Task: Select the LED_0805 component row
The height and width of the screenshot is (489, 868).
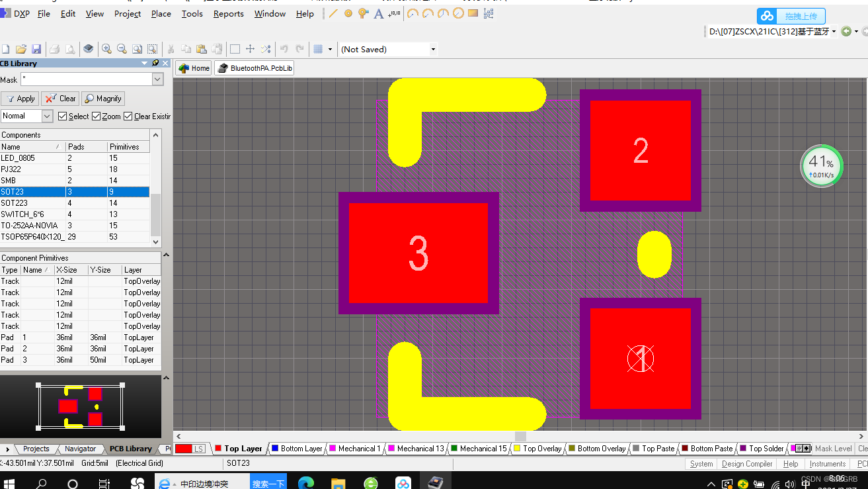Action: (75, 158)
